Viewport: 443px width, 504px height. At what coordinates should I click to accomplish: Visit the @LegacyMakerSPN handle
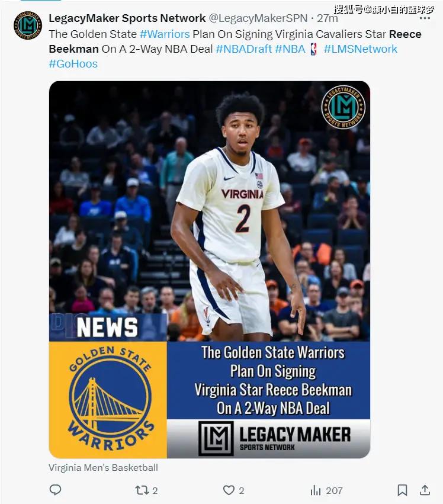pyautogui.click(x=258, y=18)
